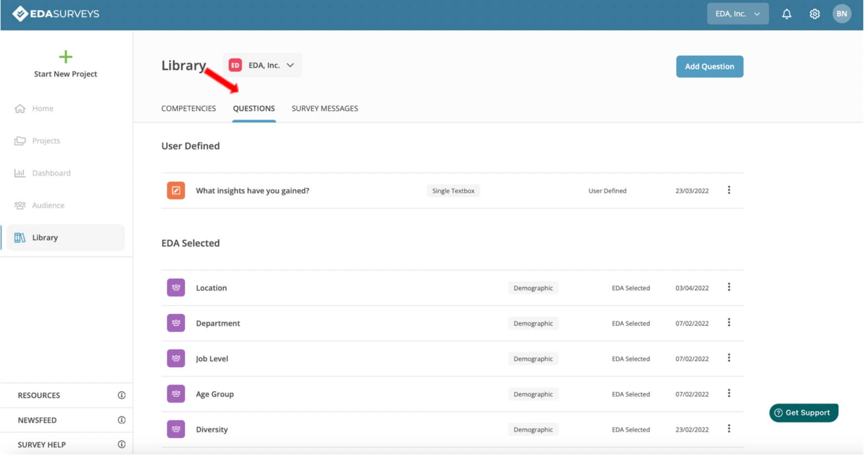Expand the EDA, Inc. library selector dropdown
The height and width of the screenshot is (456, 868).
(x=262, y=65)
